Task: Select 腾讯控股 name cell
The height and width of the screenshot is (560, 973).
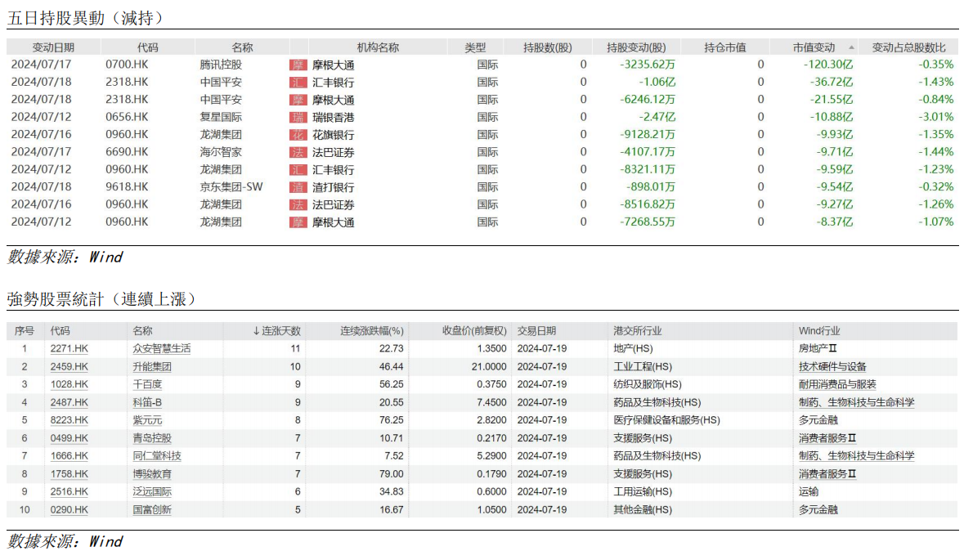Action: tap(220, 65)
